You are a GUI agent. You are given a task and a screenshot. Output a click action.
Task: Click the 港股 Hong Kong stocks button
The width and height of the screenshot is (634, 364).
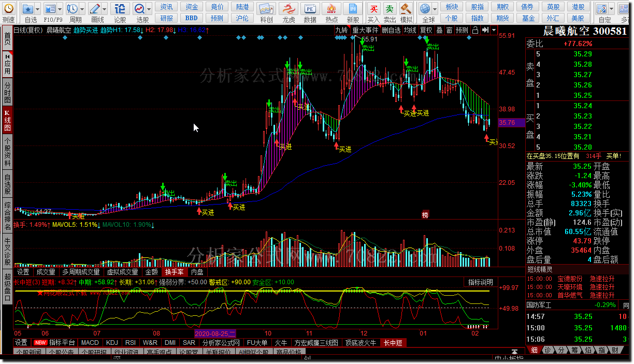click(x=579, y=7)
